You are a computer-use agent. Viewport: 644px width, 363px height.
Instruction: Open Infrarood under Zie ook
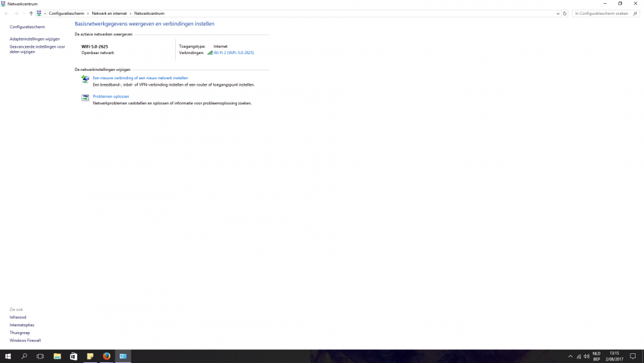tap(17, 317)
